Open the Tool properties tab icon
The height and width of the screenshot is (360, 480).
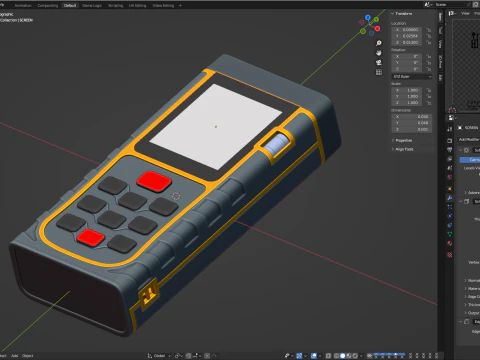450,129
